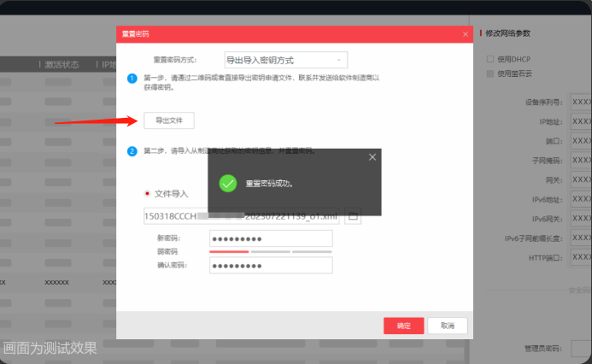
Task: Close the 重置密码成功 success popup
Action: pyautogui.click(x=372, y=157)
